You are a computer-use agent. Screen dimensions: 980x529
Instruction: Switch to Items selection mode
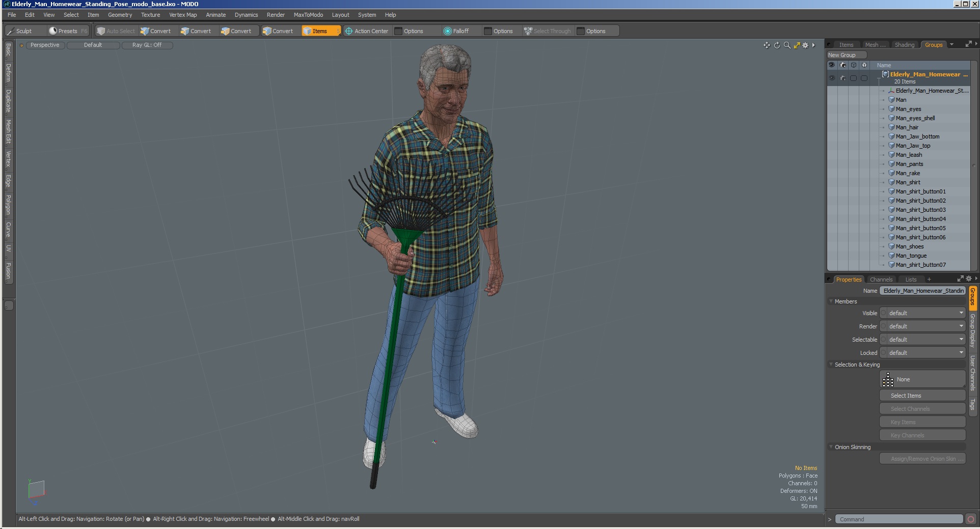(321, 31)
